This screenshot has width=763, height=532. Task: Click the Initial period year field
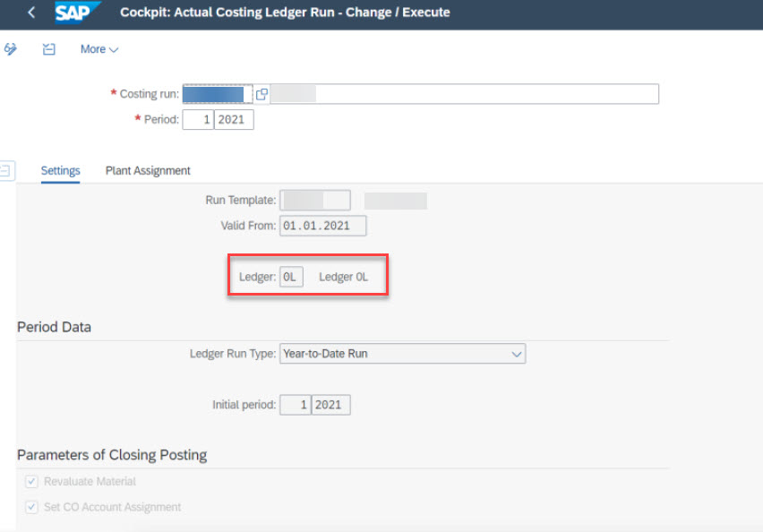click(330, 406)
